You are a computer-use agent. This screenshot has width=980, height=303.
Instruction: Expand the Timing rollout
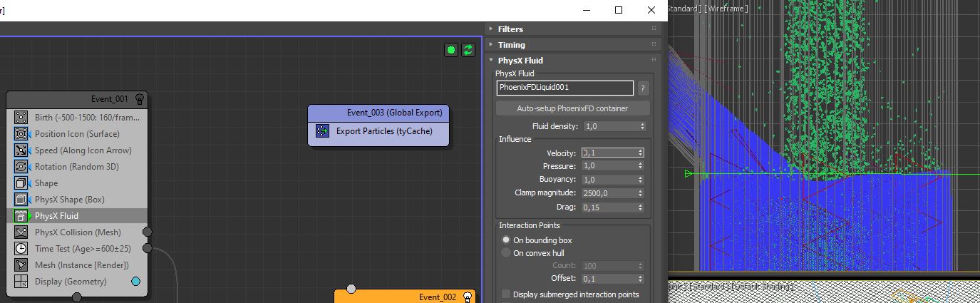(511, 45)
